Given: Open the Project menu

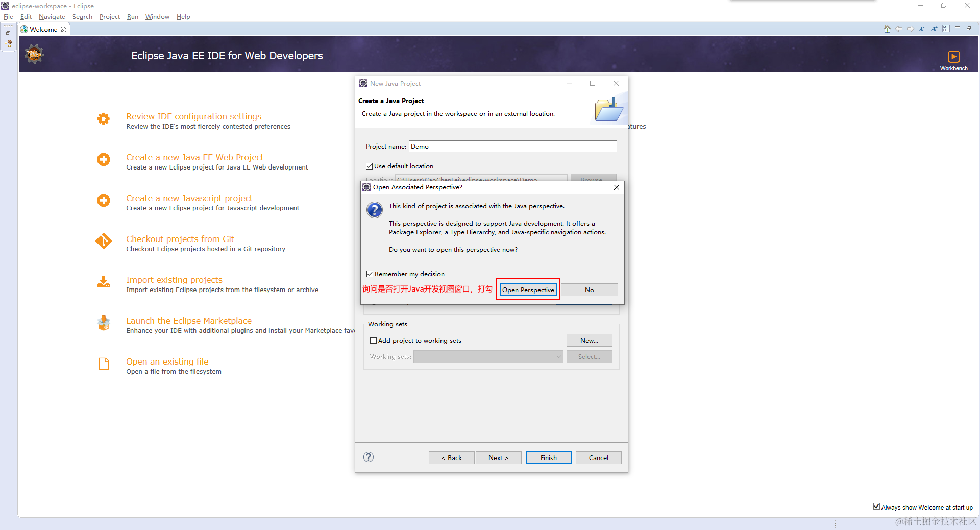Looking at the screenshot, I should click(x=110, y=17).
